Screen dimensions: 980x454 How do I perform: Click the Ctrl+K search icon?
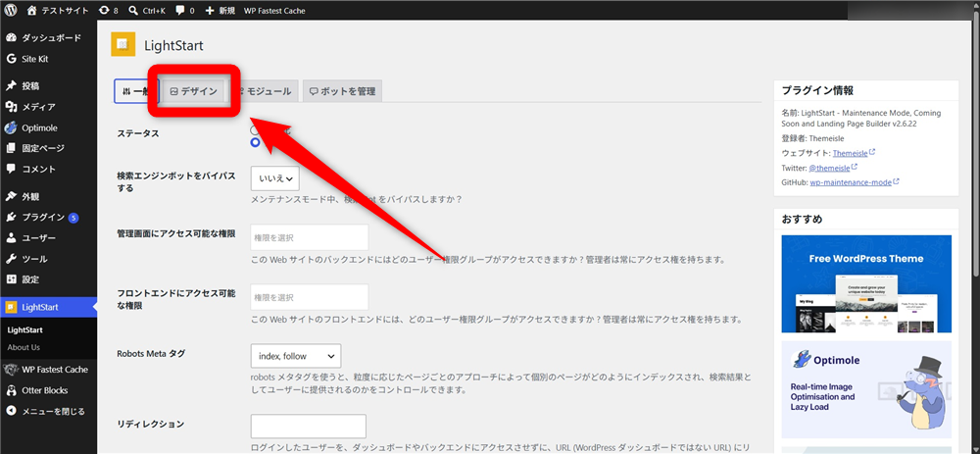tap(146, 10)
